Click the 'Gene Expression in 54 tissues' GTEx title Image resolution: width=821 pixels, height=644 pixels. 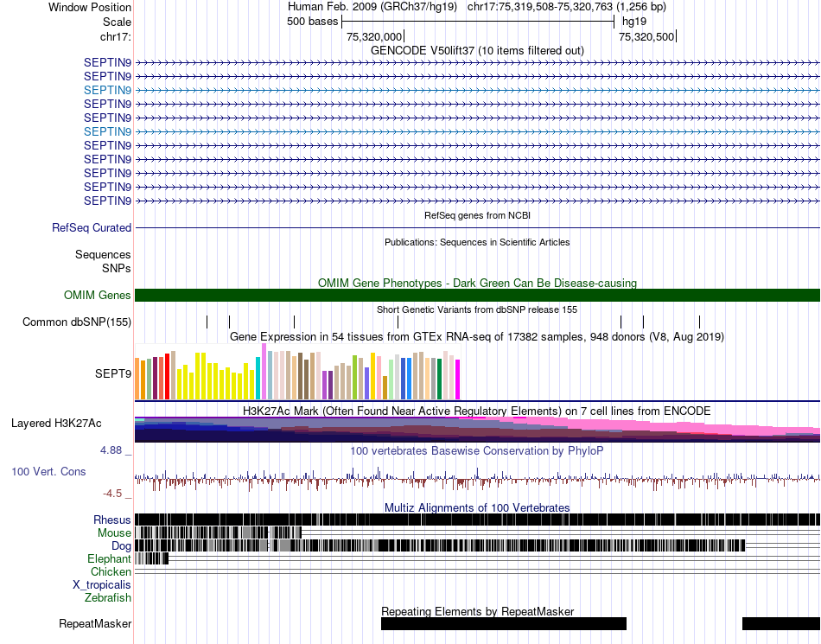[477, 336]
